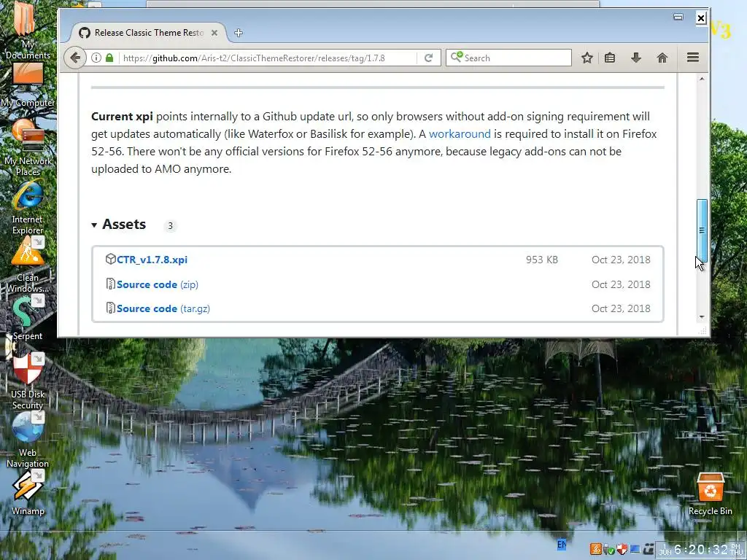The height and width of the screenshot is (560, 747).
Task: Bookmark this page with the star icon
Action: pyautogui.click(x=587, y=58)
